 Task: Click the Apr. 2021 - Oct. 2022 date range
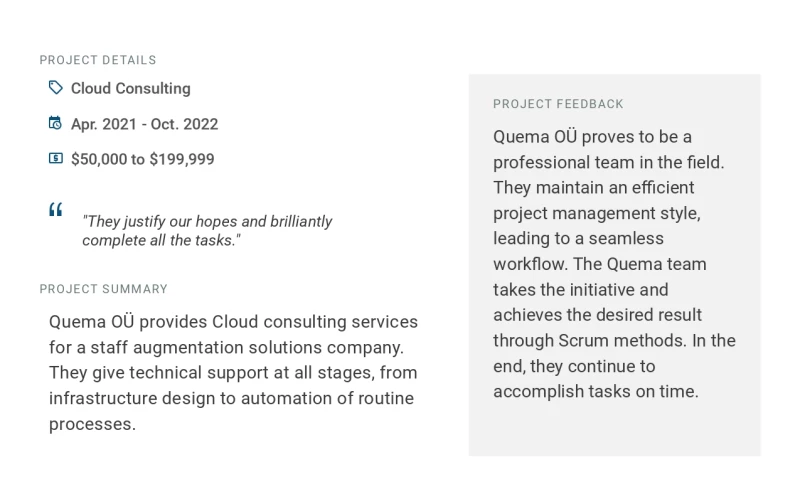pyautogui.click(x=144, y=124)
